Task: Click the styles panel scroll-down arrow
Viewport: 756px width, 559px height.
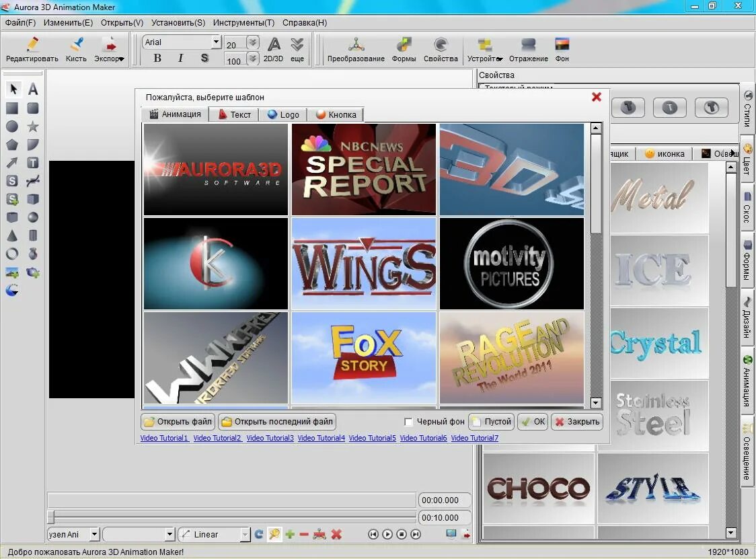Action: tap(731, 533)
